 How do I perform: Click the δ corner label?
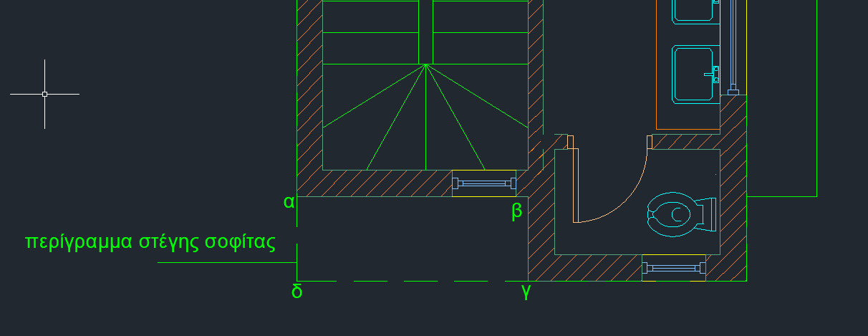296,292
